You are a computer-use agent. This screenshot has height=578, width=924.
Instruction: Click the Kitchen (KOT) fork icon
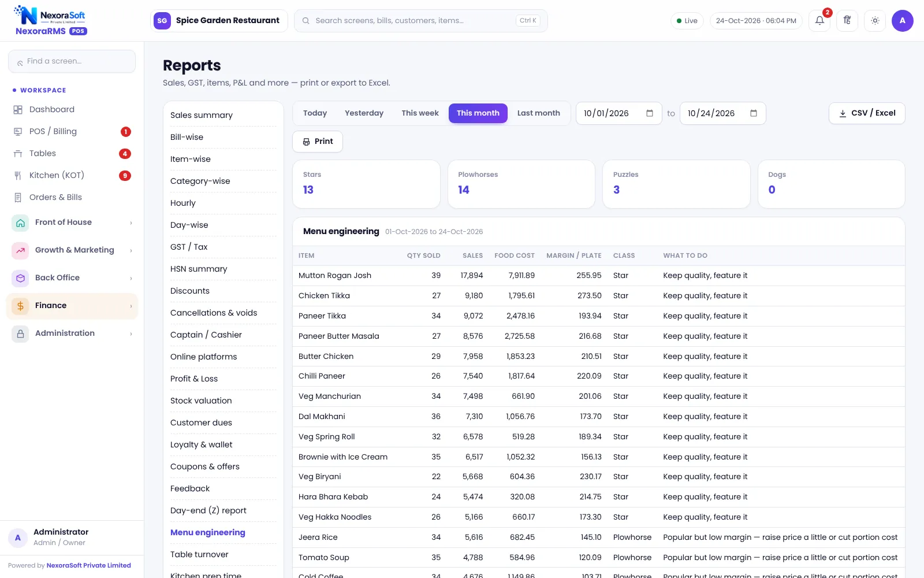[18, 176]
